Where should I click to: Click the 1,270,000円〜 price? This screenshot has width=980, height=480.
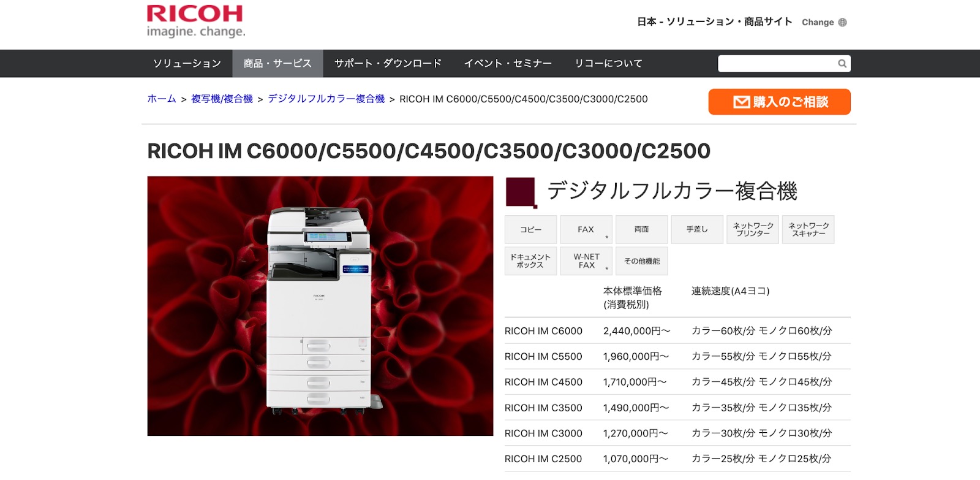[636, 433]
